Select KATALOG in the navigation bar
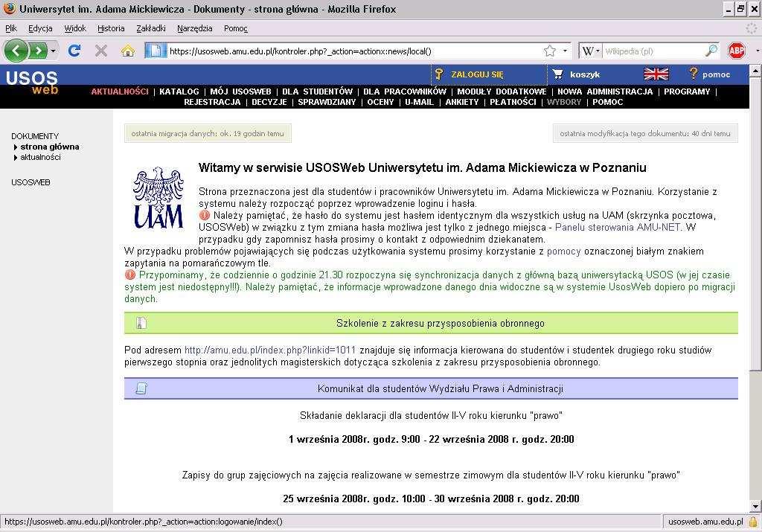 179,92
